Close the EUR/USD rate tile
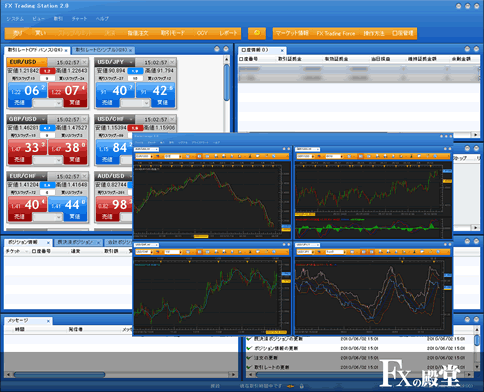This screenshot has height=392, width=484. [85, 62]
